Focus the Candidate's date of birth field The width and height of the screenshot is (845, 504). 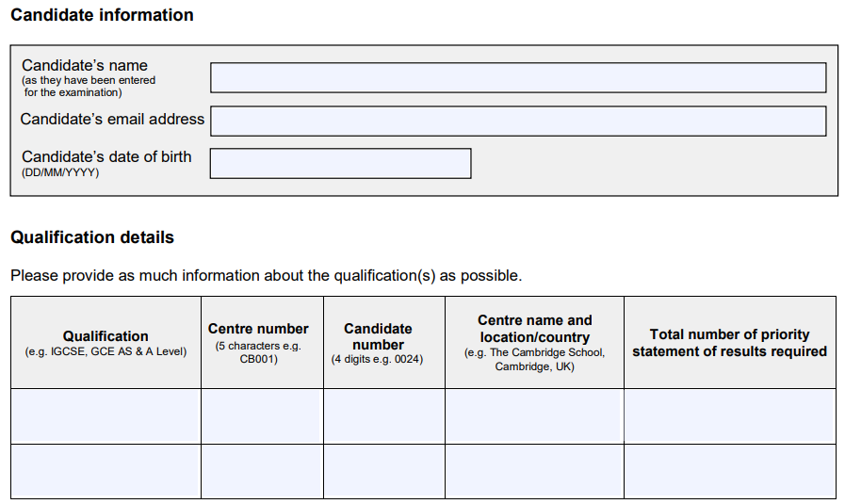pyautogui.click(x=341, y=163)
